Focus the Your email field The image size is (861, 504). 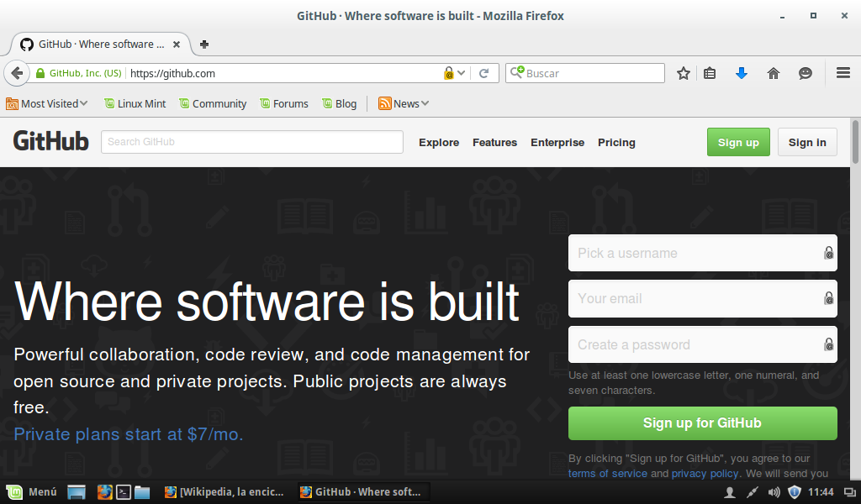[x=702, y=298]
